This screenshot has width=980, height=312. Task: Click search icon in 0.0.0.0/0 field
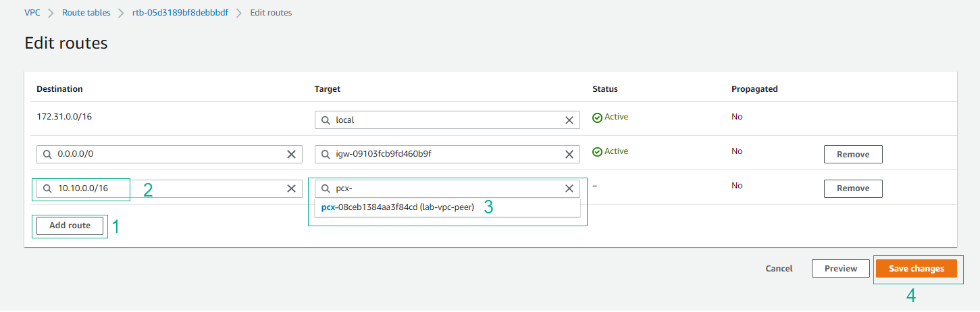tap(48, 154)
